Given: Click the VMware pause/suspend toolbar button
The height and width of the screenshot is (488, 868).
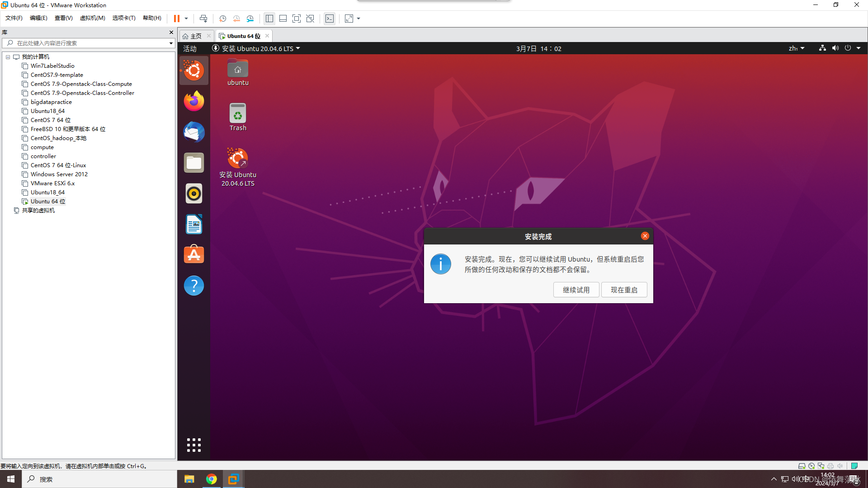Looking at the screenshot, I should click(x=177, y=19).
